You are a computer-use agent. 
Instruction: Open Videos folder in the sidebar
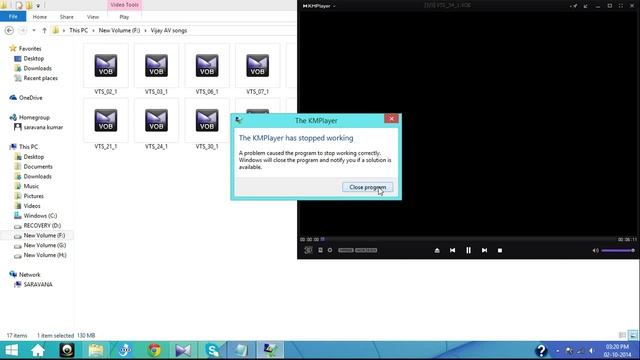coord(32,206)
